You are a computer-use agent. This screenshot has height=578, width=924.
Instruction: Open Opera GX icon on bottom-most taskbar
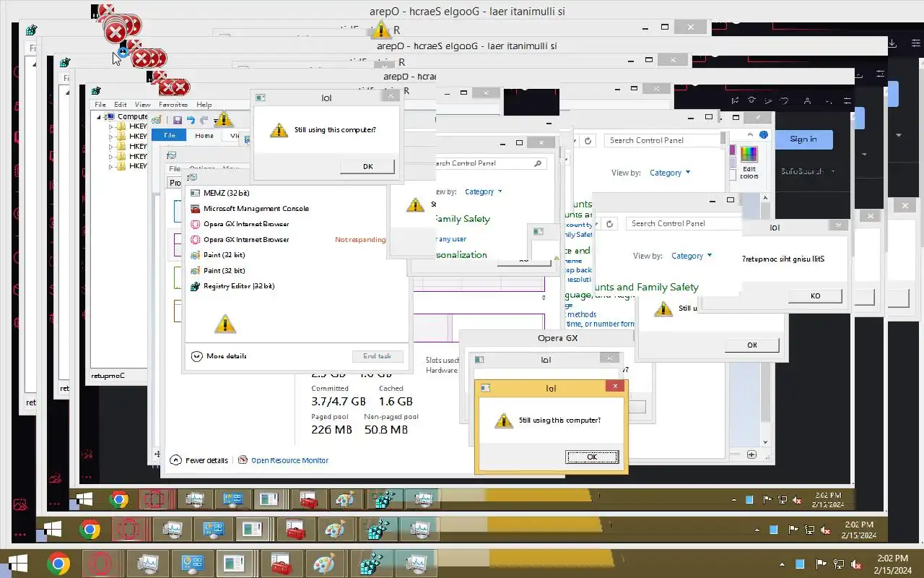pyautogui.click(x=99, y=563)
